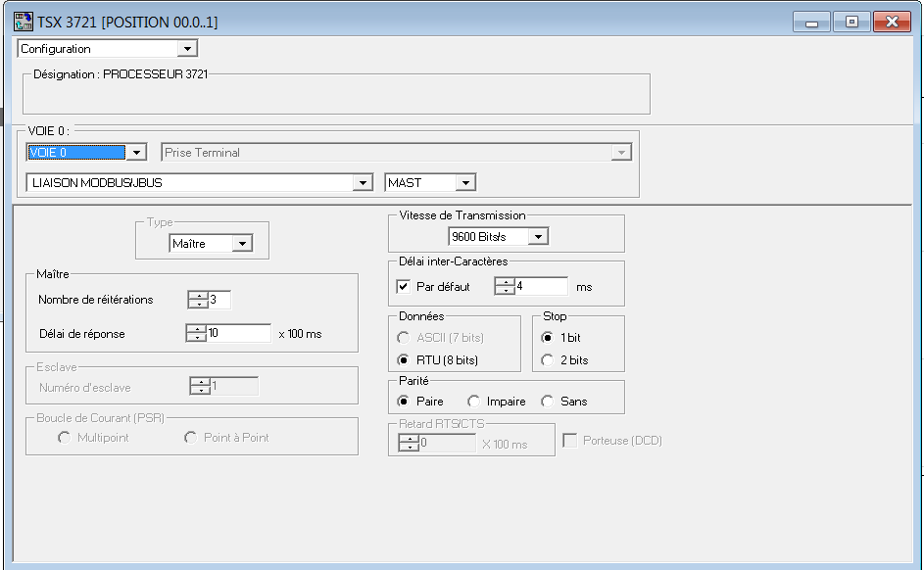Select the Point à Point option
The image size is (924, 570).
coord(190,438)
